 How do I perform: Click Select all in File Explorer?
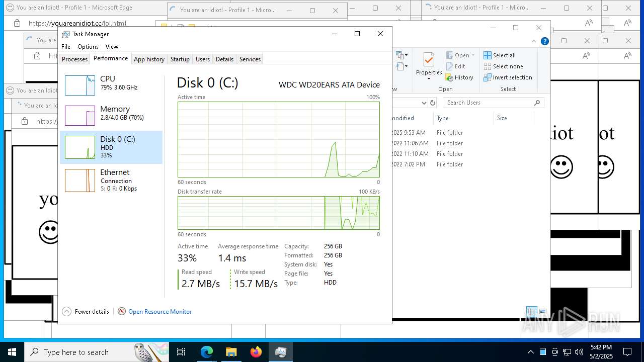click(x=500, y=55)
